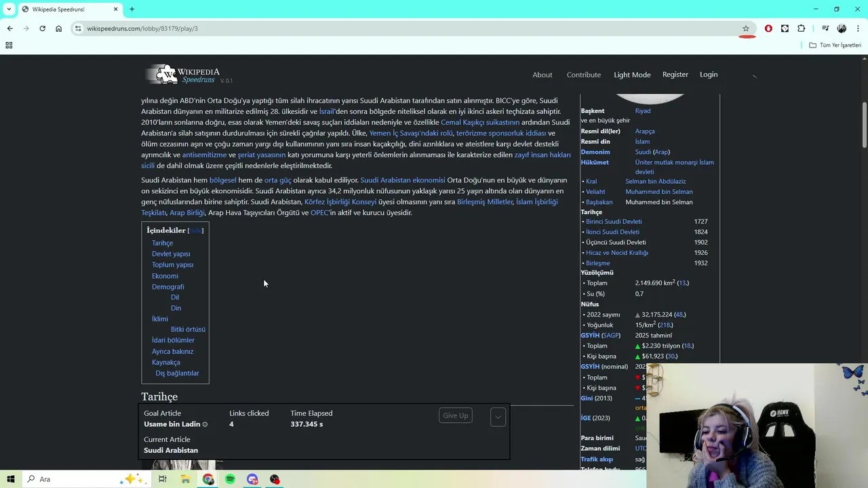View site information icon in address bar
The height and width of the screenshot is (488, 868).
[x=78, y=28]
